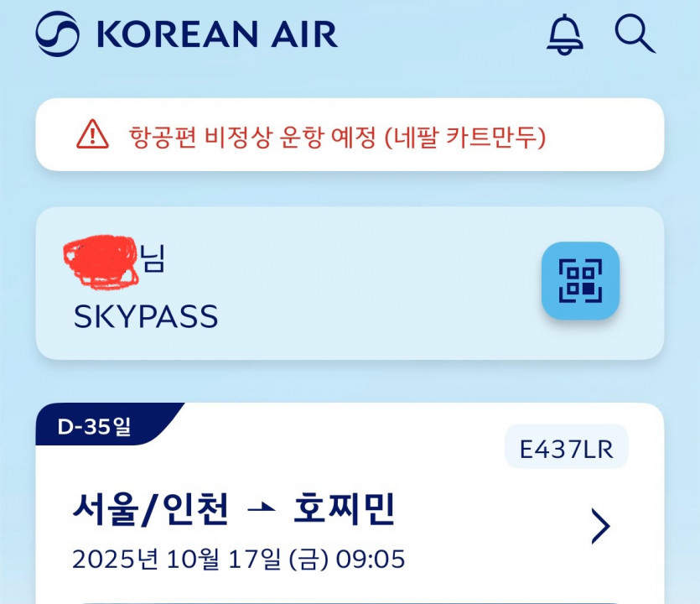
Task: Open notifications with the bell icon
Action: coord(565,34)
